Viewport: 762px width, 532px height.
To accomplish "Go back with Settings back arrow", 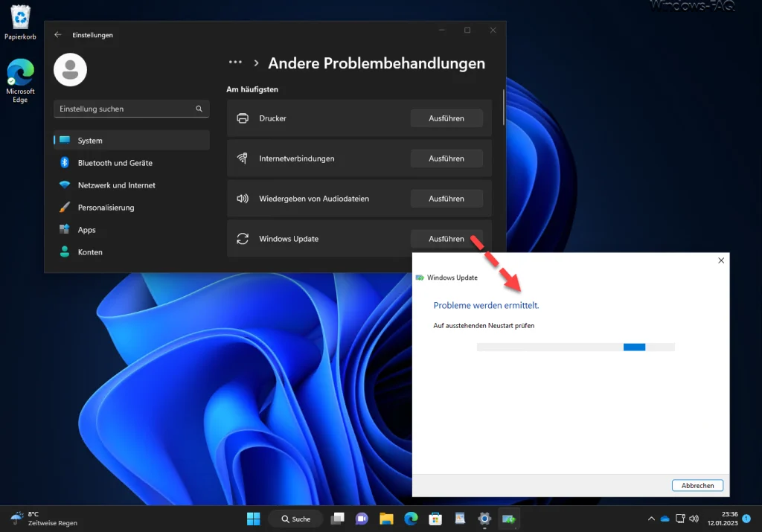I will (58, 34).
